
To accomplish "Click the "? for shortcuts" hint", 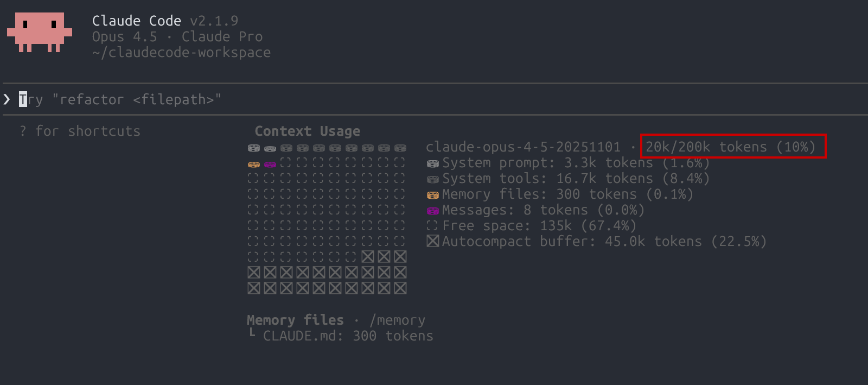I will [x=80, y=131].
